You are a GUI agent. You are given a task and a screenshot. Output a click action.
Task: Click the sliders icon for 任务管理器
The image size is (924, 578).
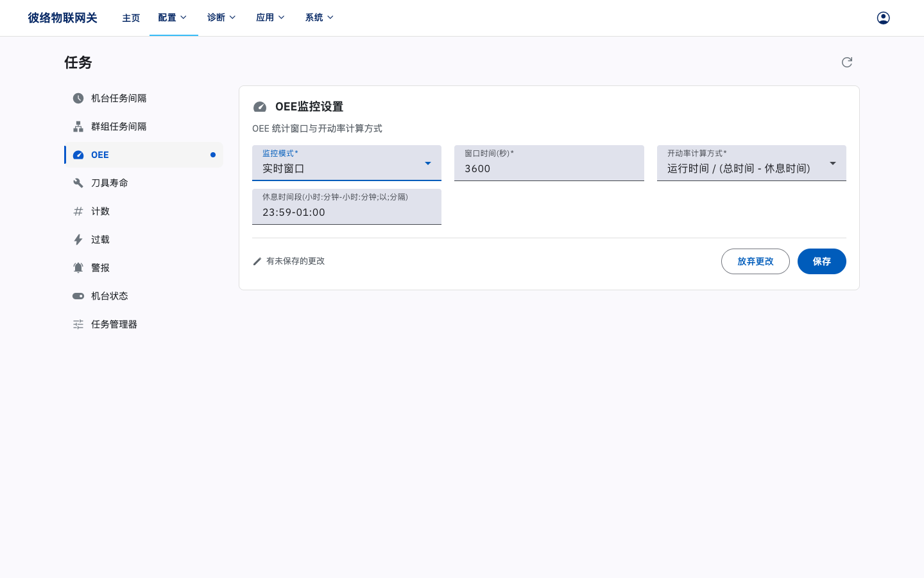click(x=78, y=324)
